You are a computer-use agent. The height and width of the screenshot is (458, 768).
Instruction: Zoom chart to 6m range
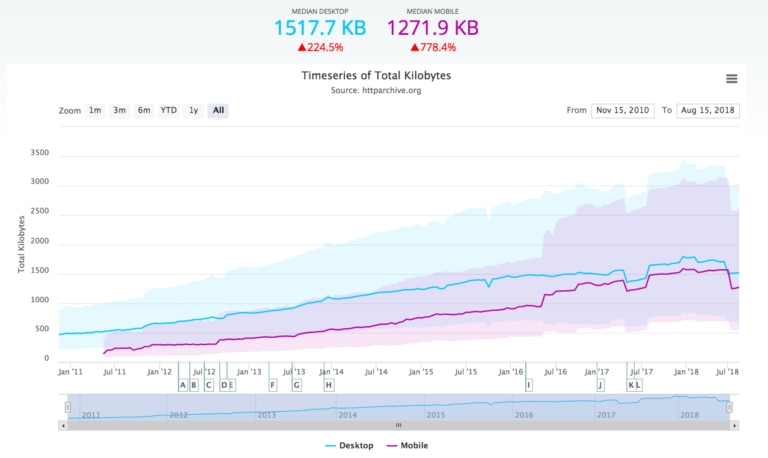[144, 110]
